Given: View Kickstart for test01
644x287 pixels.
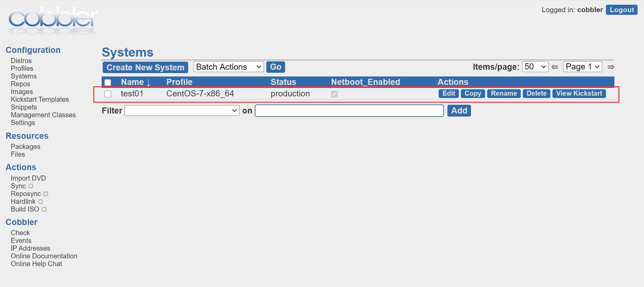Looking at the screenshot, I should pos(579,94).
